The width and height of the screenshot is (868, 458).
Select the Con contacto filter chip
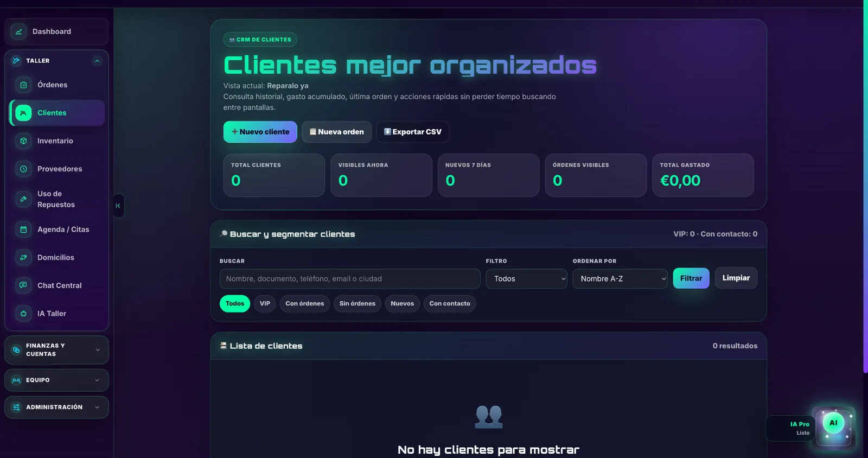450,304
